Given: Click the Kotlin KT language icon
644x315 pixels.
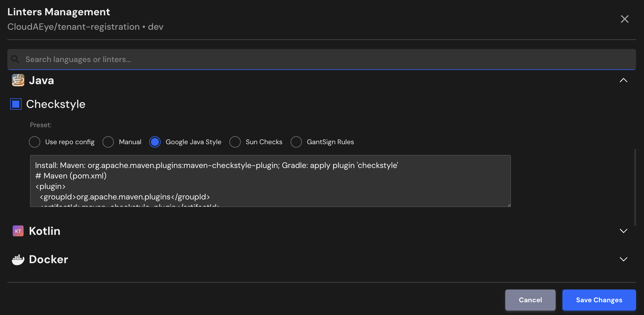Looking at the screenshot, I should pos(18,231).
